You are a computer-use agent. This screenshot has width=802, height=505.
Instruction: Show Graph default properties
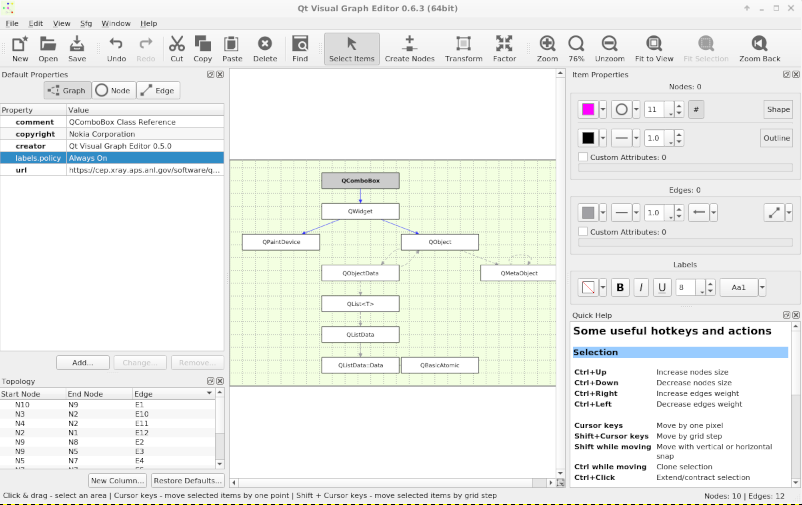coord(67,91)
